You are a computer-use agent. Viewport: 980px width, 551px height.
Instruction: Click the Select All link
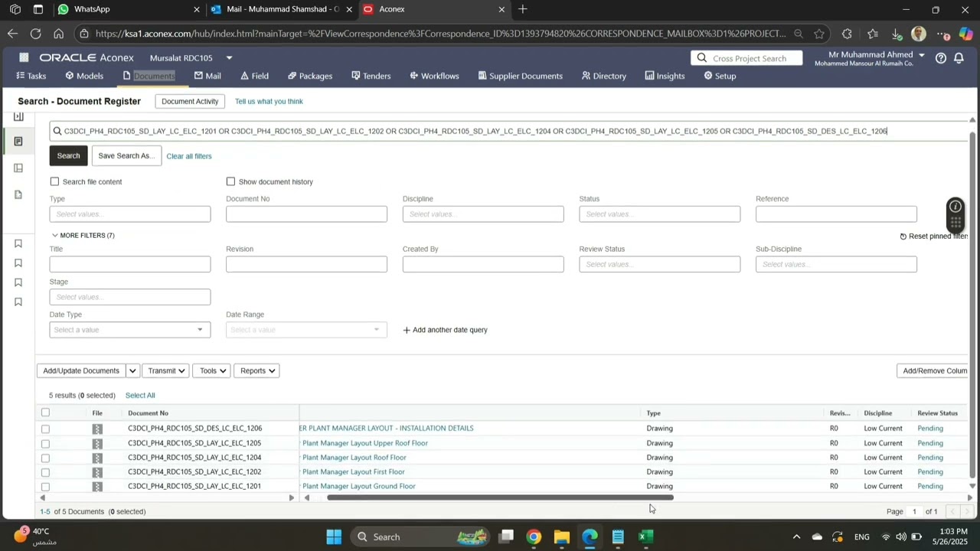pyautogui.click(x=140, y=396)
